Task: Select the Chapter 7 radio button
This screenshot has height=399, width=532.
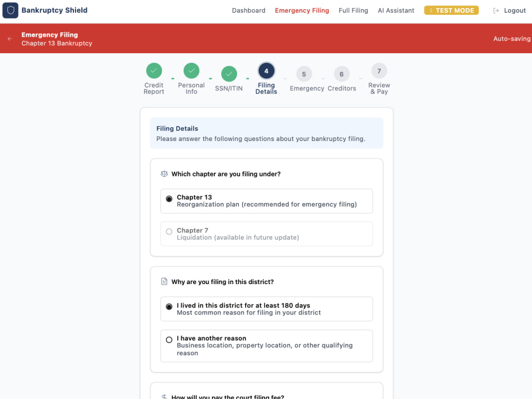Action: click(x=169, y=232)
